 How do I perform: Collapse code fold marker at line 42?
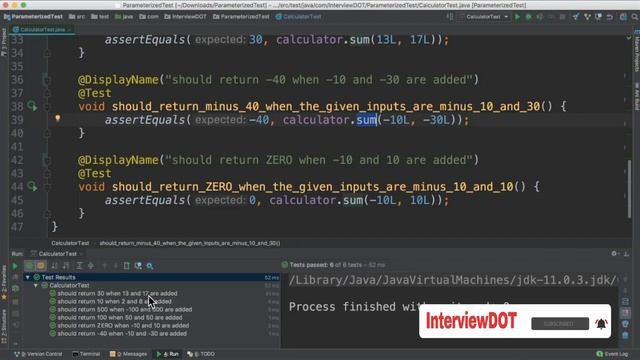(x=47, y=160)
